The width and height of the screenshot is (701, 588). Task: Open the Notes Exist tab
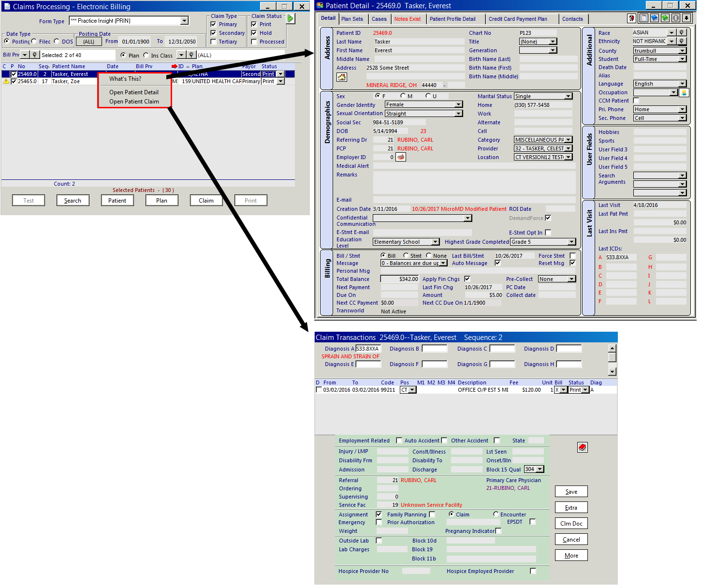tap(408, 19)
